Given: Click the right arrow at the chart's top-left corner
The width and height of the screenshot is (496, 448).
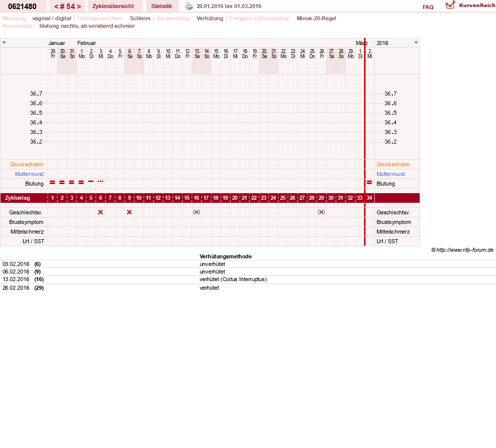Looking at the screenshot, I should (x=4, y=42).
